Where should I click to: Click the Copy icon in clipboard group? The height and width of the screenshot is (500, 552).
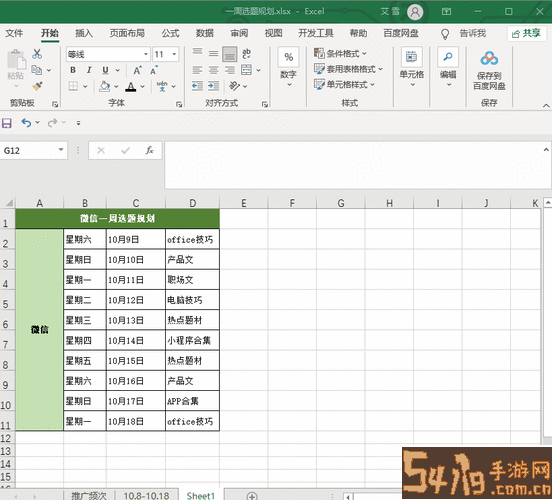click(37, 70)
